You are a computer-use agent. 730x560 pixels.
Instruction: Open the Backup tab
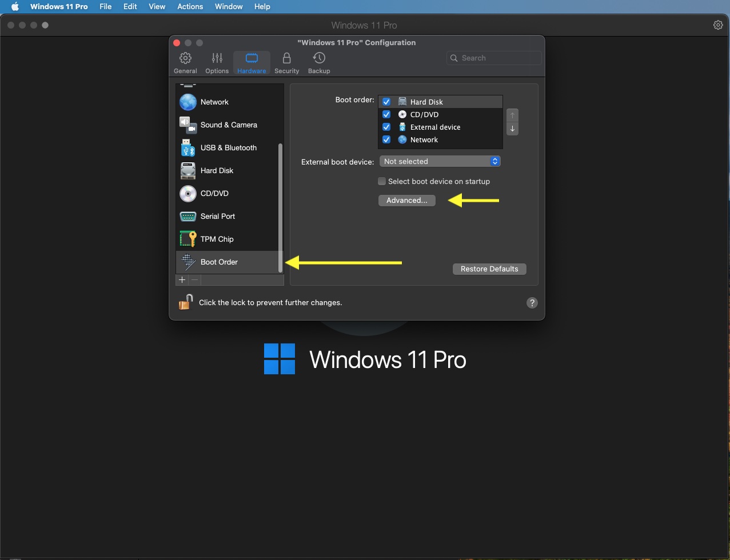pyautogui.click(x=319, y=63)
